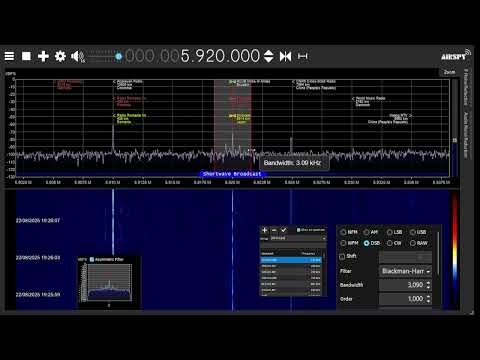480x360 pixels.
Task: Open the Group dropdown in frequency manager
Action: (x=298, y=238)
